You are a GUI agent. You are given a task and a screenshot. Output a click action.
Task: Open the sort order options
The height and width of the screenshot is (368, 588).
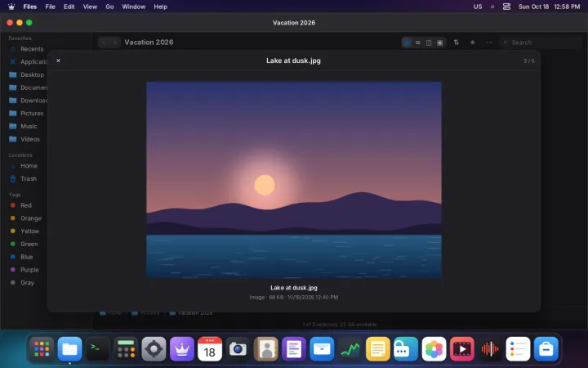tap(456, 43)
